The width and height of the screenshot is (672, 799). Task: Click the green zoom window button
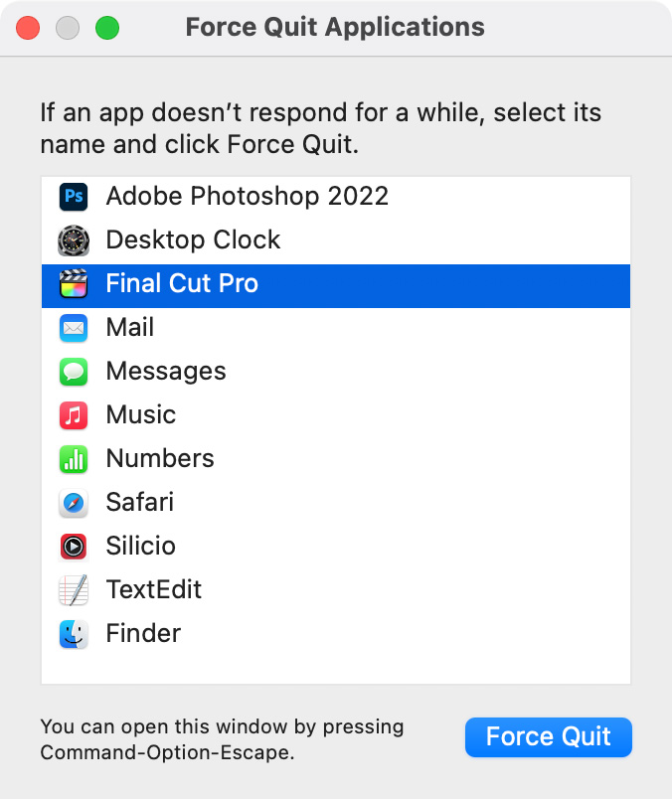107,28
